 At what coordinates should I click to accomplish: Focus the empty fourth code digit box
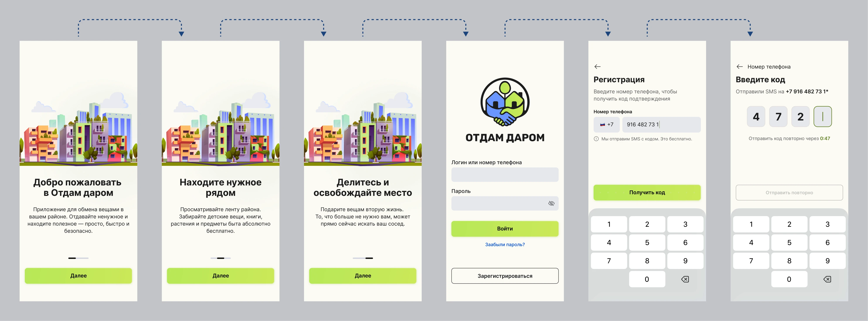tap(822, 116)
